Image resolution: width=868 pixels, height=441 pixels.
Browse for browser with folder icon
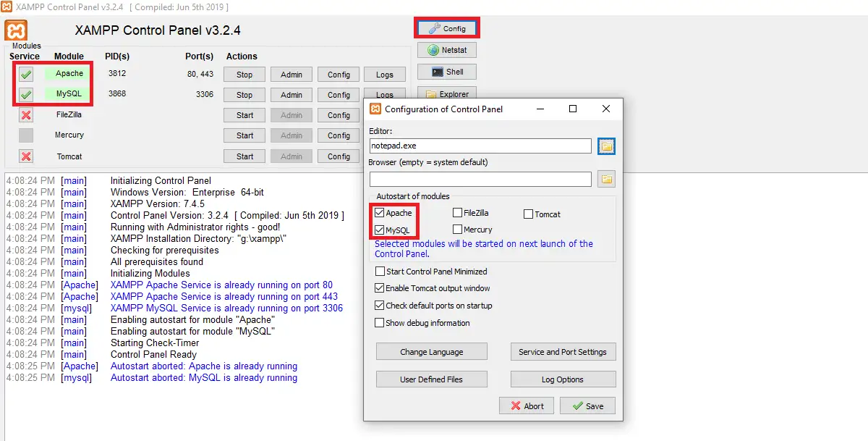tap(606, 179)
